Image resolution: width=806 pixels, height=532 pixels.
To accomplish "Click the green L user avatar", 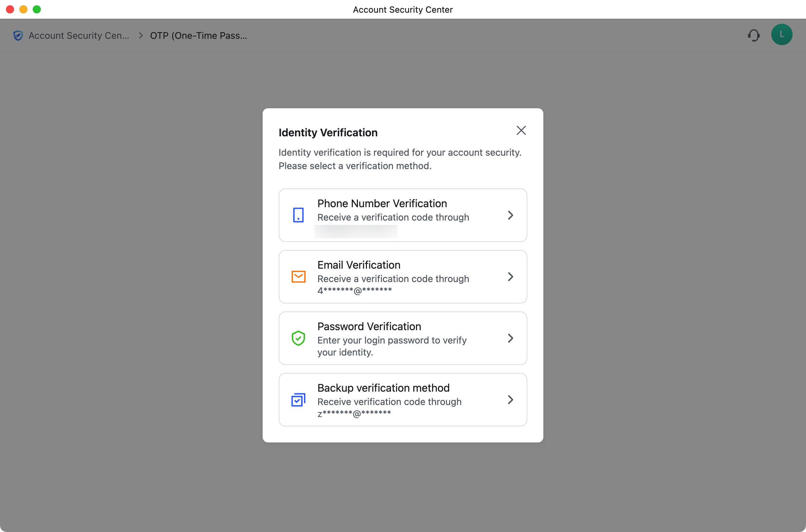I will pos(782,35).
